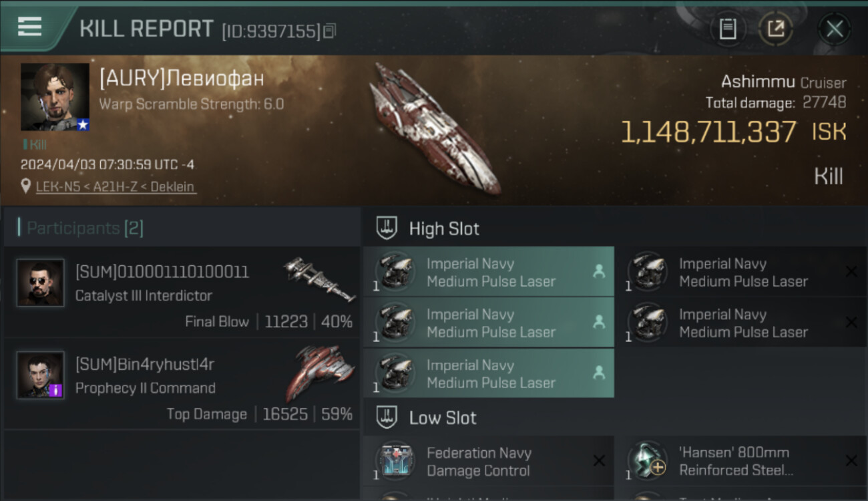This screenshot has width=868, height=501.
Task: Open the LEK-N5 location link
Action: [116, 186]
